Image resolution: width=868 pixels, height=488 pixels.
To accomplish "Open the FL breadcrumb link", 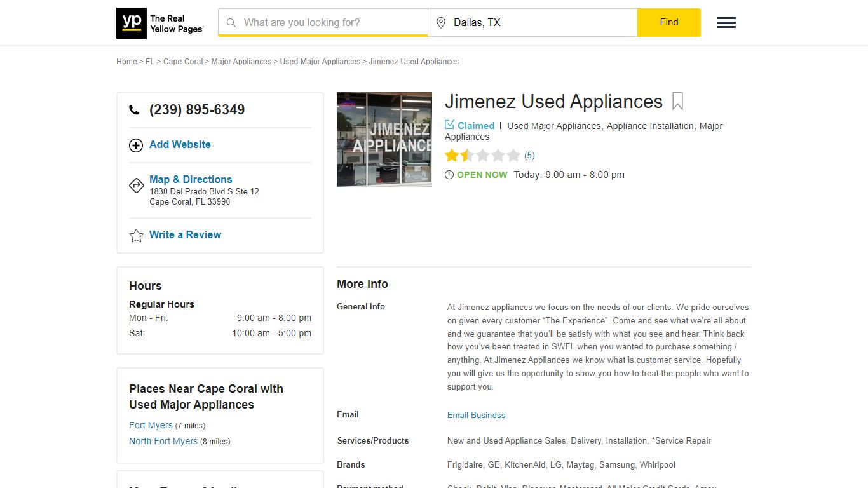I will (150, 62).
